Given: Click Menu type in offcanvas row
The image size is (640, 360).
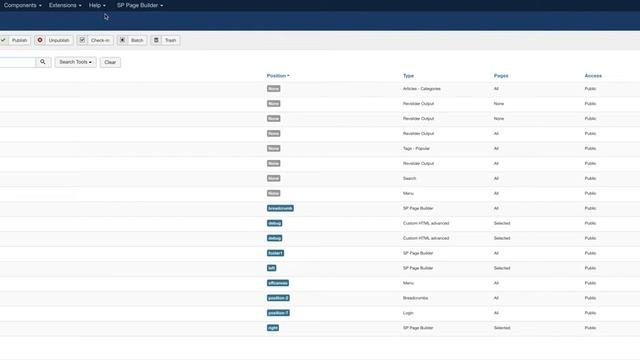Looking at the screenshot, I should click(408, 283).
